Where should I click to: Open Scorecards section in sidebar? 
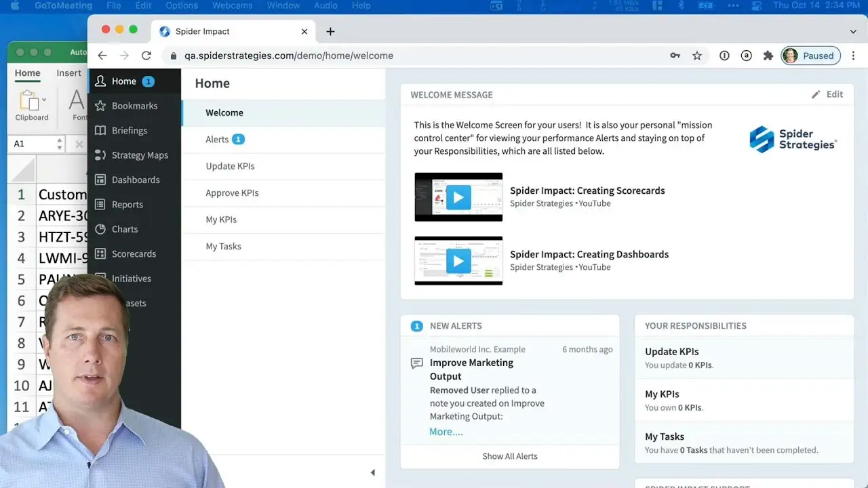point(133,253)
